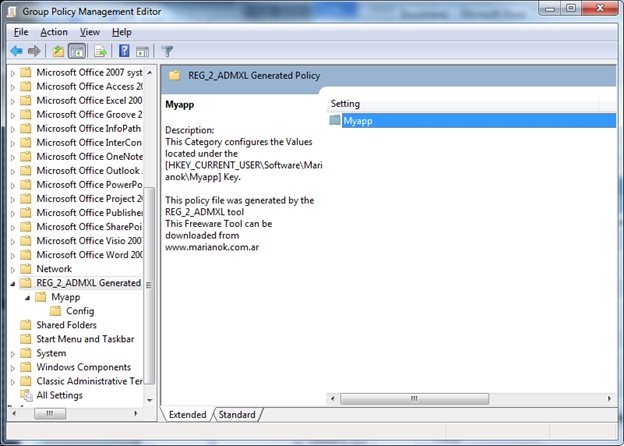
Task: Open the File menu
Action: click(x=21, y=32)
